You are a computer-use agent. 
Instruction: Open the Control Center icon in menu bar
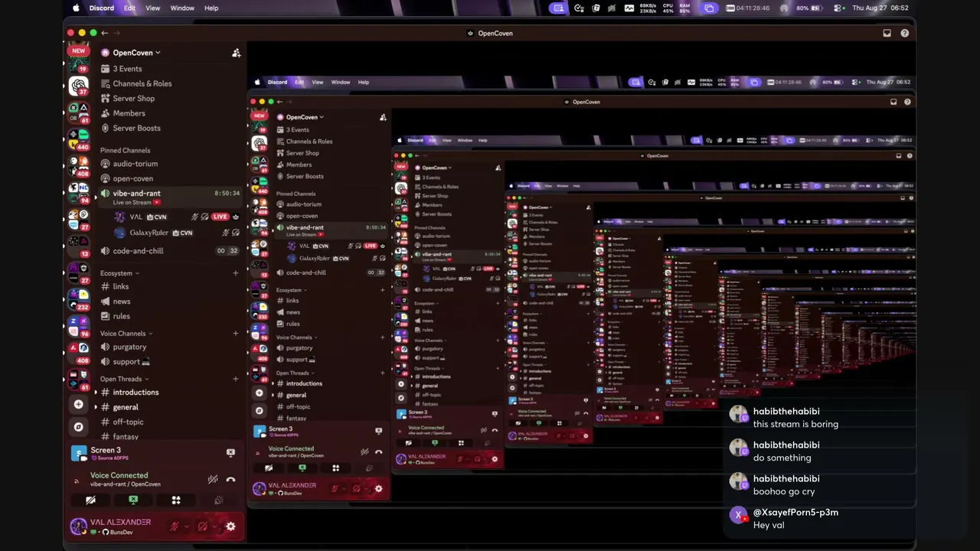point(838,8)
